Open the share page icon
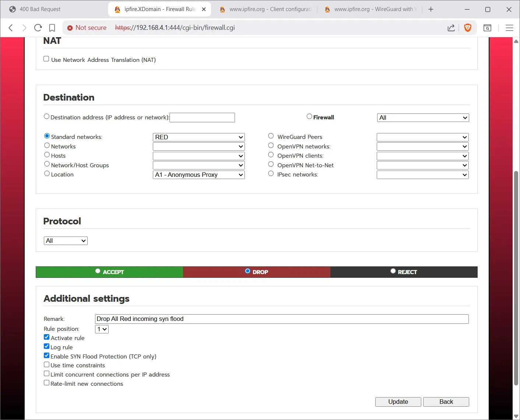This screenshot has width=520, height=420. (x=451, y=28)
